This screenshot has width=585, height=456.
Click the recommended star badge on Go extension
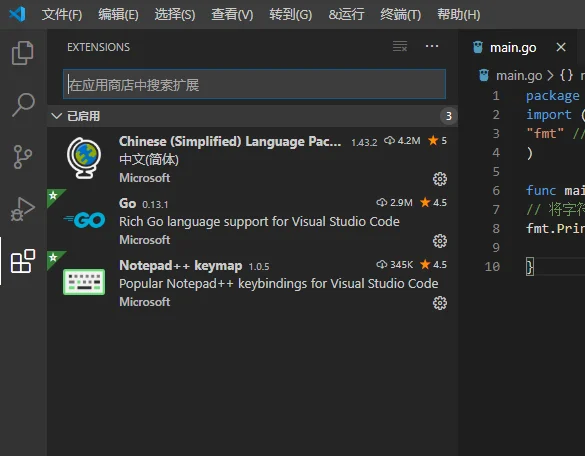54,196
